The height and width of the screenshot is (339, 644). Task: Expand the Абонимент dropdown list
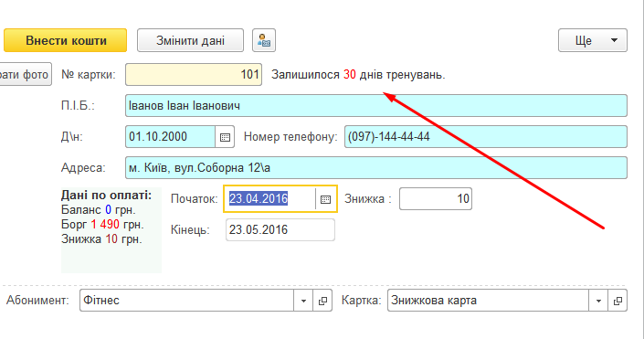[x=303, y=301]
